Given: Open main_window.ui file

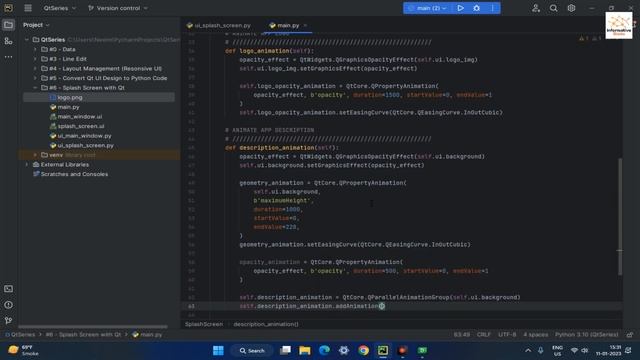Looking at the screenshot, I should pos(80,117).
